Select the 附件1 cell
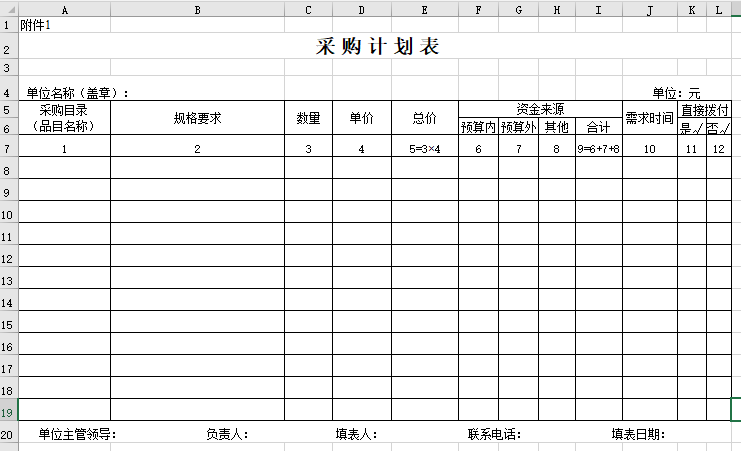 (36, 25)
